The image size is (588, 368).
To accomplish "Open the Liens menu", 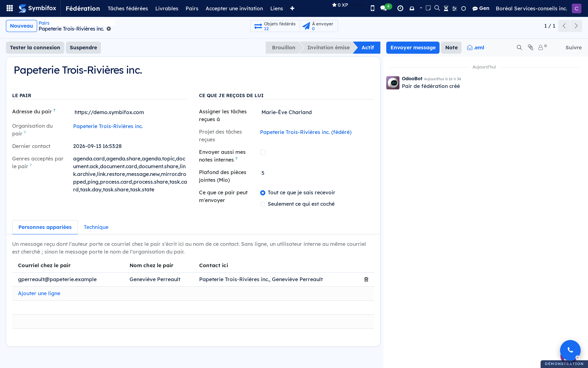I will (277, 8).
